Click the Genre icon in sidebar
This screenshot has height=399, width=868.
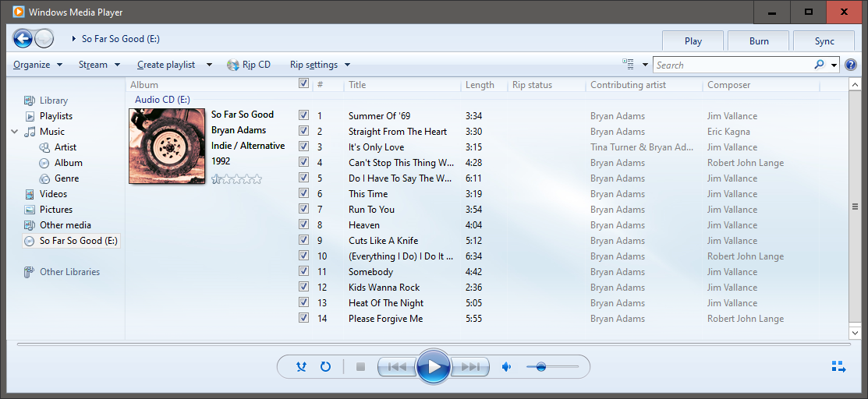coord(44,178)
